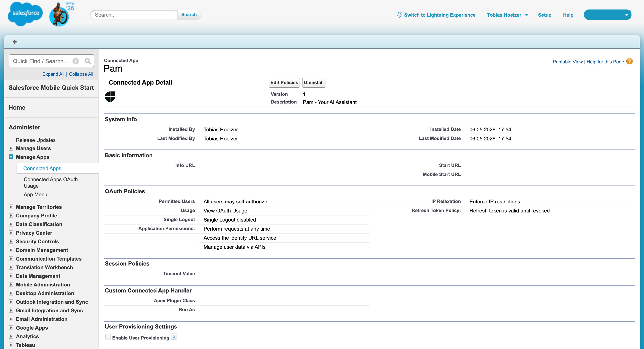The image size is (644, 349).
Task: Open Connected Apps OAuth Usage in sidebar
Action: pyautogui.click(x=51, y=182)
